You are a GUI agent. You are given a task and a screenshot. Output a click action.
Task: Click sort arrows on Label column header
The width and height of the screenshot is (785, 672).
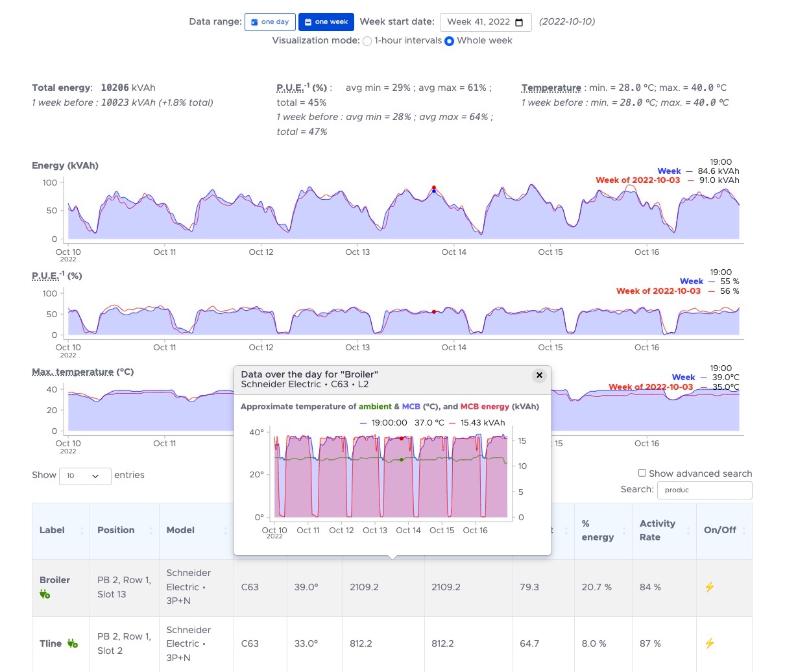click(82, 531)
